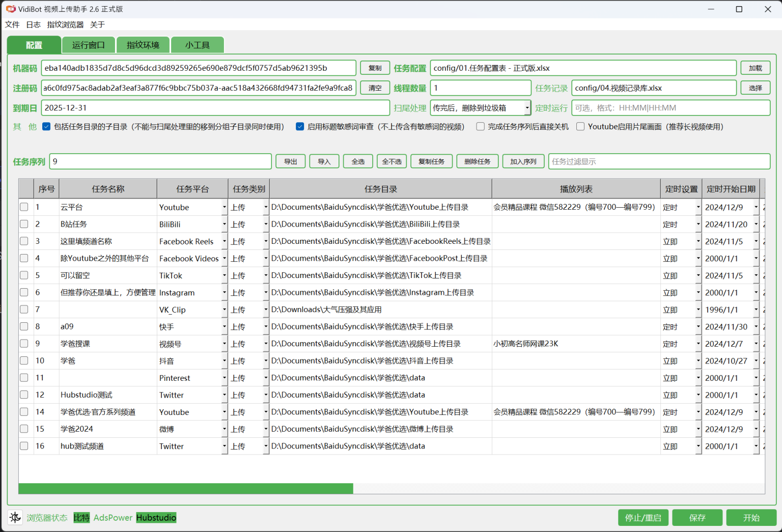Click the horizontal scrollbar under the table

tap(186, 489)
